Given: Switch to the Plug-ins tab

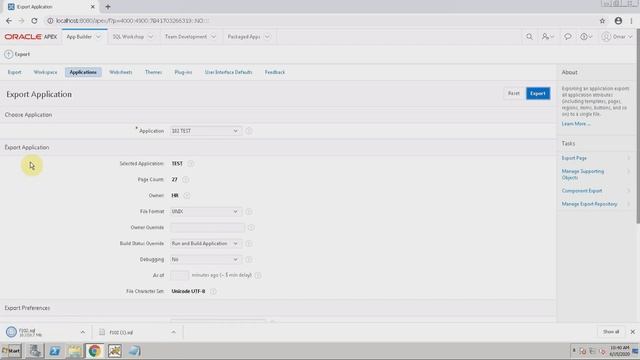Looking at the screenshot, I should tap(183, 72).
